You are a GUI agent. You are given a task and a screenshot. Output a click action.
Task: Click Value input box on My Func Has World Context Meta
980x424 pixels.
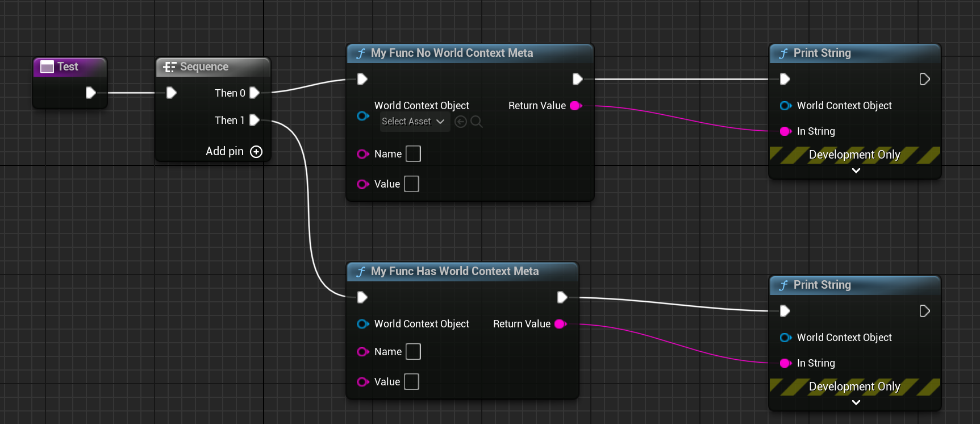click(411, 382)
